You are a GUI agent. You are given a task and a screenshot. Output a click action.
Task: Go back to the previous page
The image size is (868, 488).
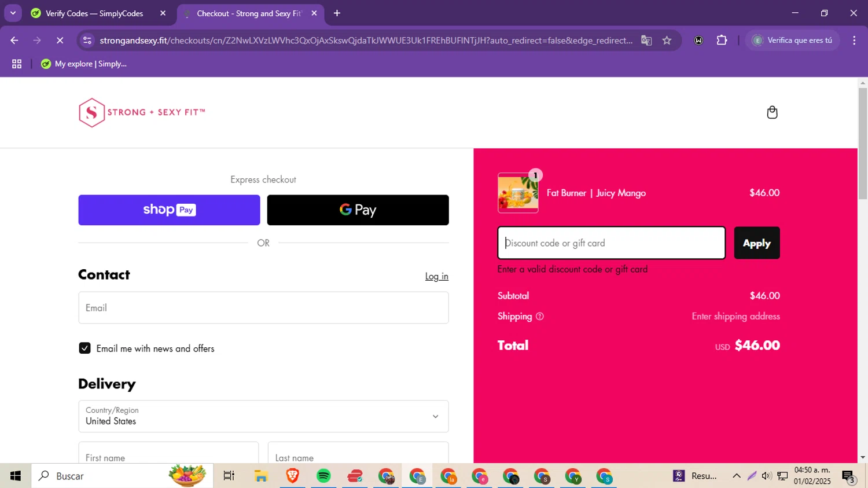tap(14, 41)
